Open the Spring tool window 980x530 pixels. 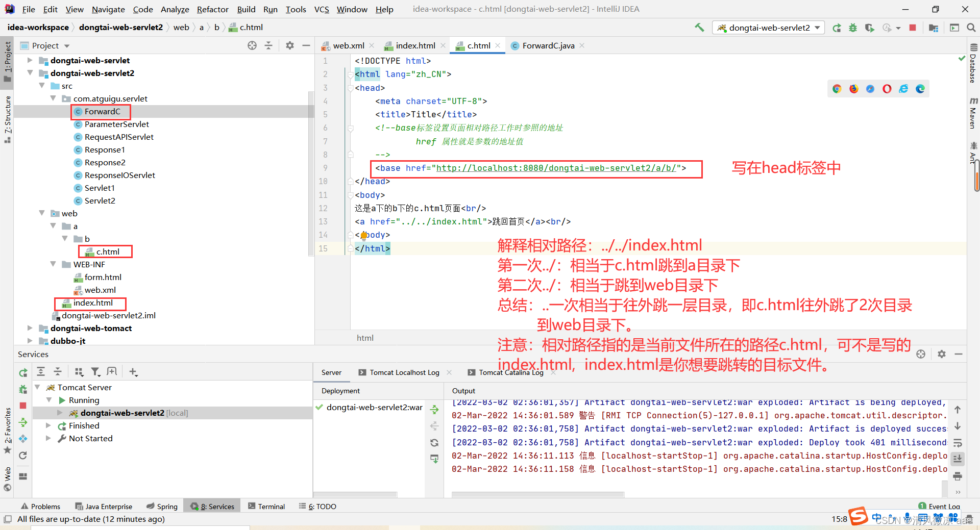pyautogui.click(x=162, y=506)
